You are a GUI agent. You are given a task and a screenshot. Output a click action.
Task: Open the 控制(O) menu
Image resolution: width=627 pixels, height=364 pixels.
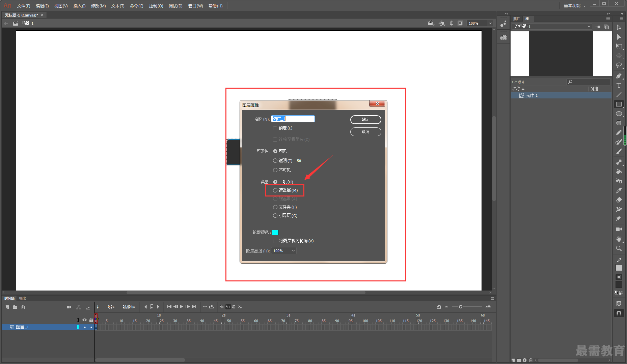pos(156,6)
